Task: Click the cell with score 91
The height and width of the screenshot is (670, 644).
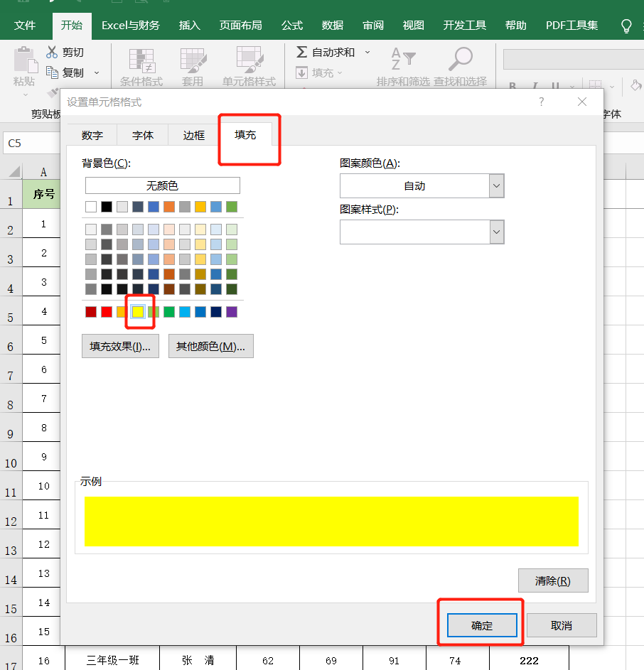Action: 395,661
